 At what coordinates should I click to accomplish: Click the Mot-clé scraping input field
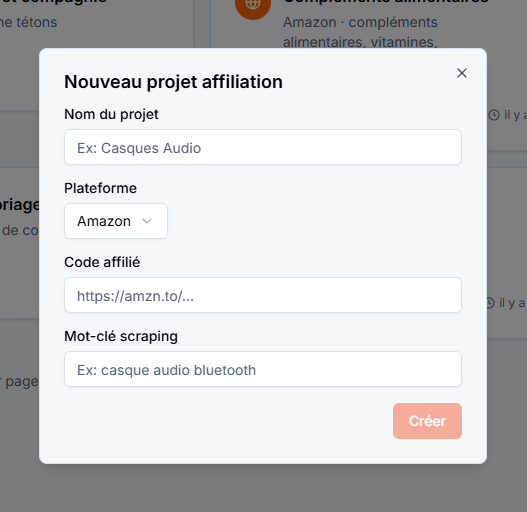[263, 369]
